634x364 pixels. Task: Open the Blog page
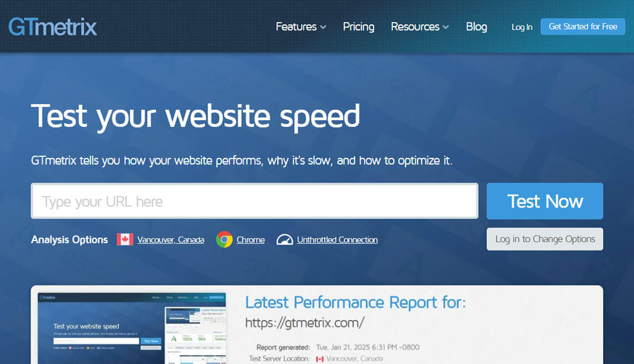pos(476,27)
